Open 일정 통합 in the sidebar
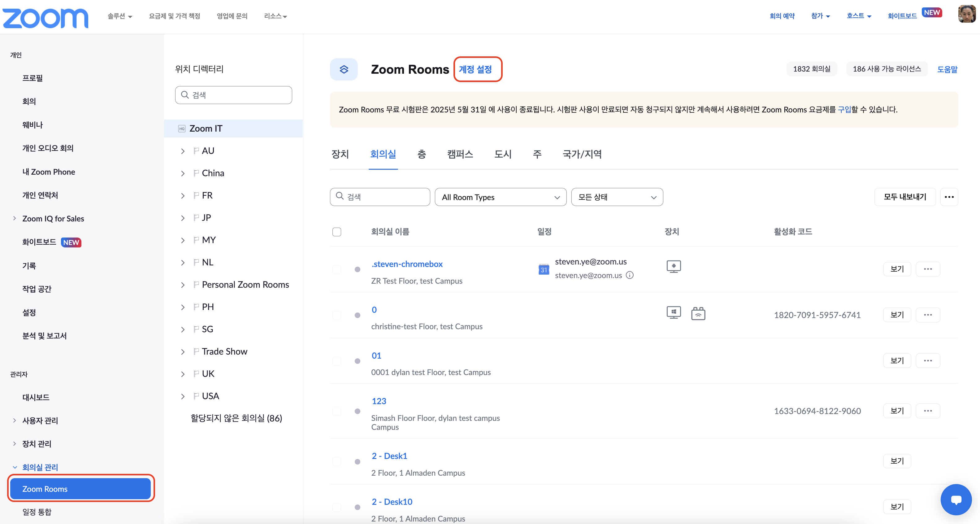980x524 pixels. pos(37,512)
